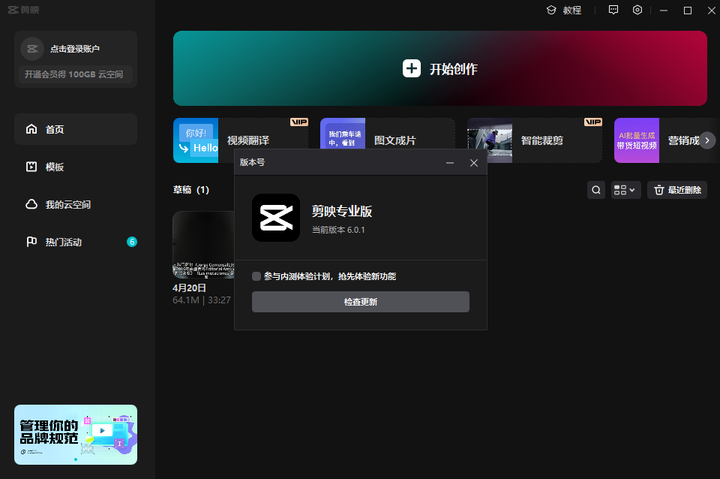Viewport: 720px width, 479px height.
Task: Open the 教程 tutorial link
Action: click(x=564, y=10)
